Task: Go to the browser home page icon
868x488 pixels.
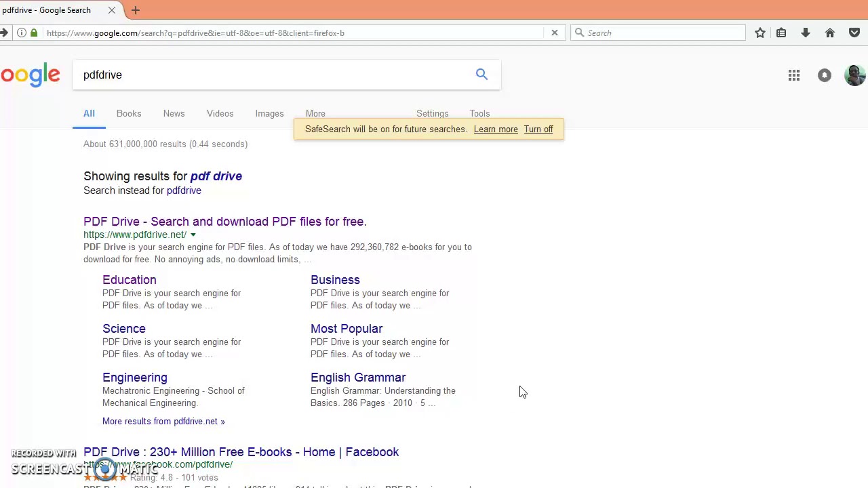Action: [830, 33]
